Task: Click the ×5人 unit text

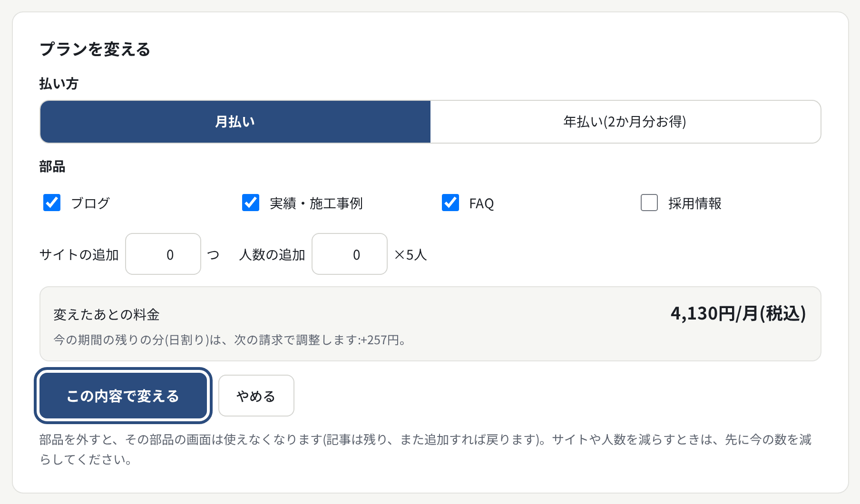Action: pyautogui.click(x=410, y=255)
